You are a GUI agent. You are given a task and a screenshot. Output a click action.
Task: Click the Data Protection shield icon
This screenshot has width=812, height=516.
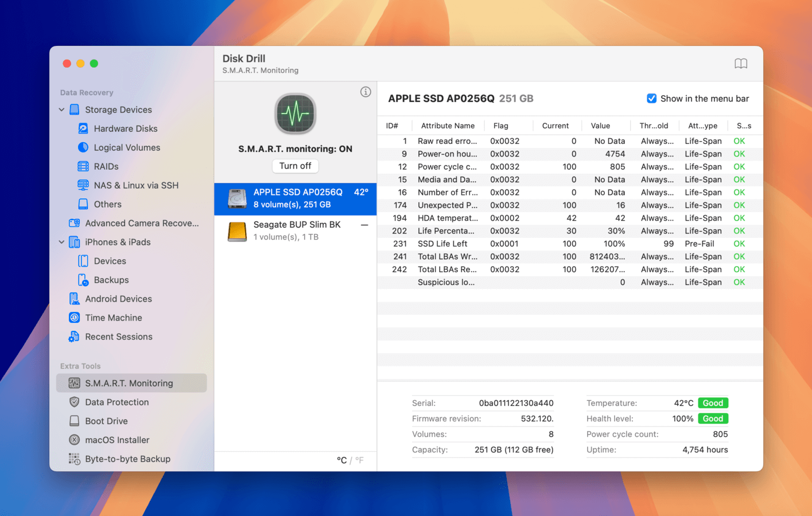pos(75,402)
